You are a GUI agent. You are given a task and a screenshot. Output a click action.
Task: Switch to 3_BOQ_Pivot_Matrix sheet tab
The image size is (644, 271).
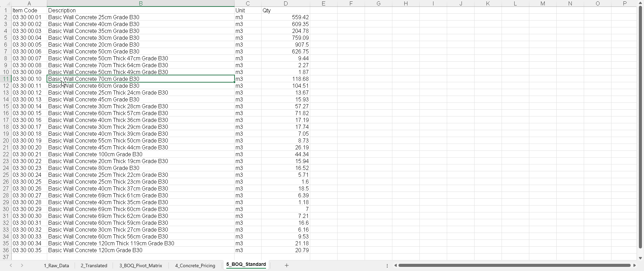[140, 266]
